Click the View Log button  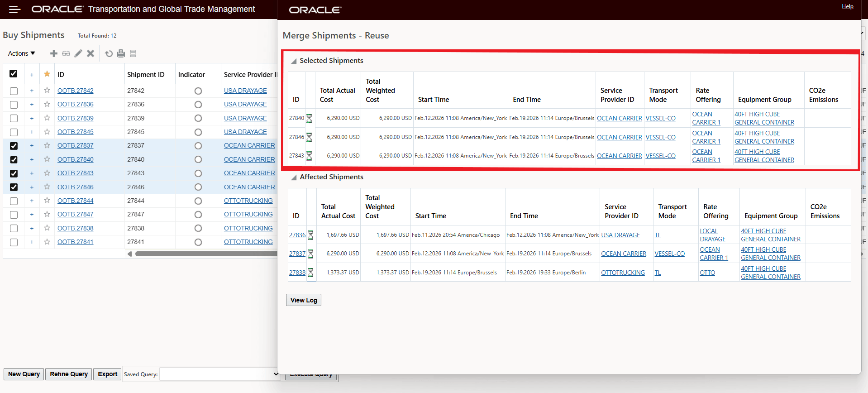[x=304, y=300]
